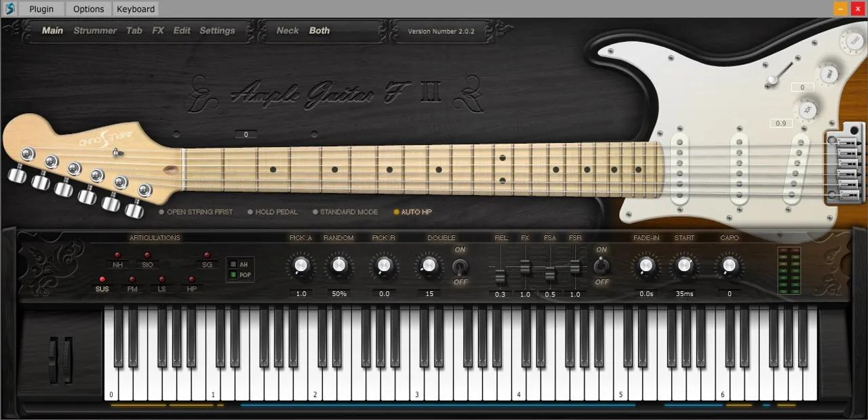This screenshot has width=868, height=420.
Task: Enable Open String First mode
Action: coord(196,212)
